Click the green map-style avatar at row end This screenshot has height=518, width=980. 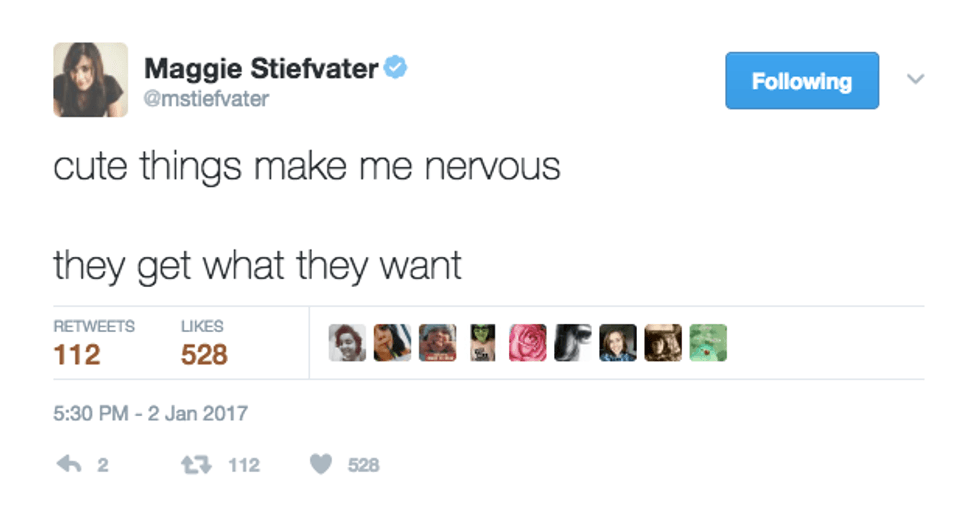click(x=708, y=343)
